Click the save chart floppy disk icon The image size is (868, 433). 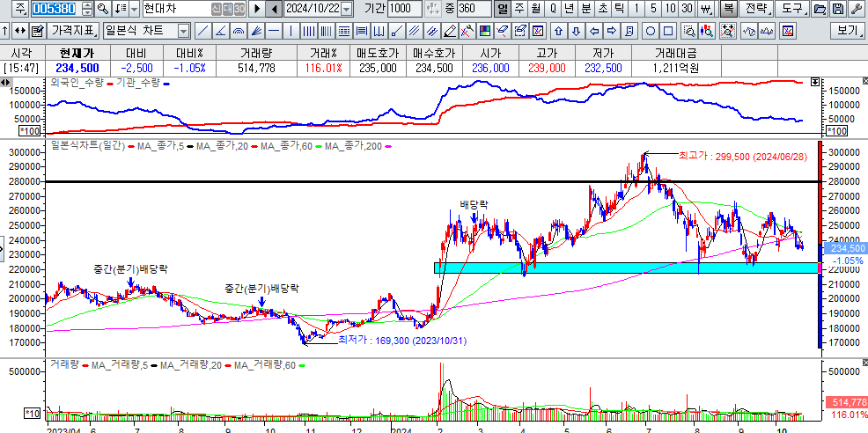tap(836, 9)
